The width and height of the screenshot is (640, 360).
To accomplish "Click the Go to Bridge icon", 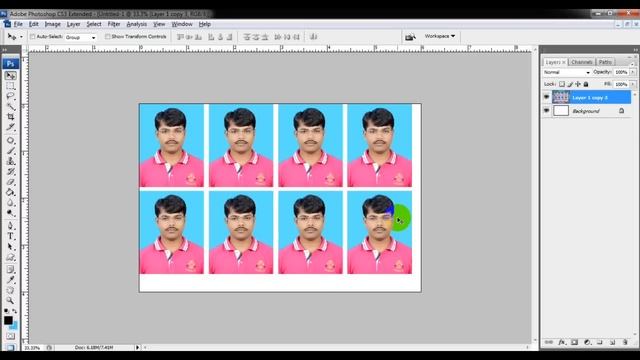I will click(x=410, y=37).
